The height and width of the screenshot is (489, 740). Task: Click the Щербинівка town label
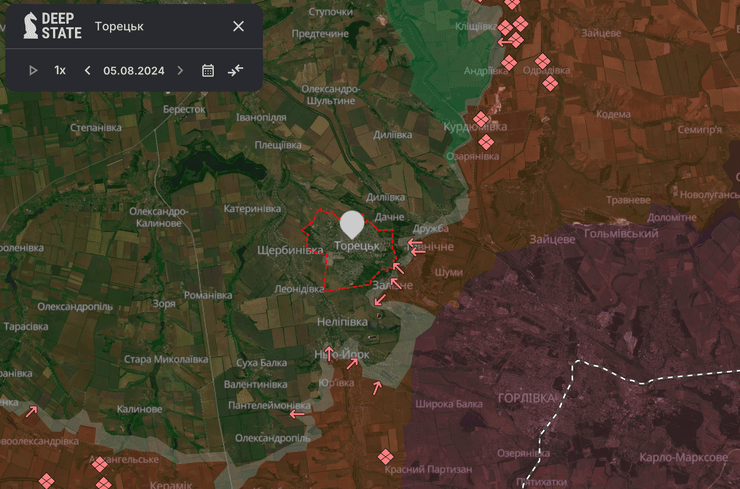(x=290, y=250)
